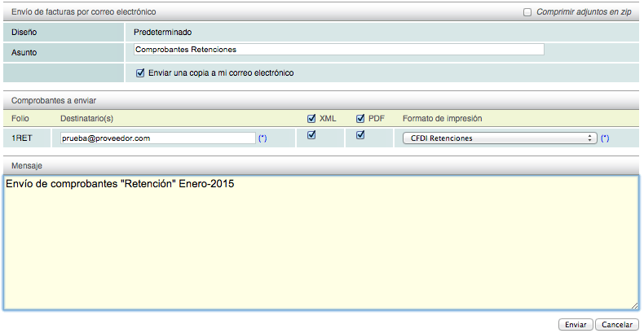The image size is (644, 333).
Task: Click the Predeterminado design value
Action: (162, 33)
